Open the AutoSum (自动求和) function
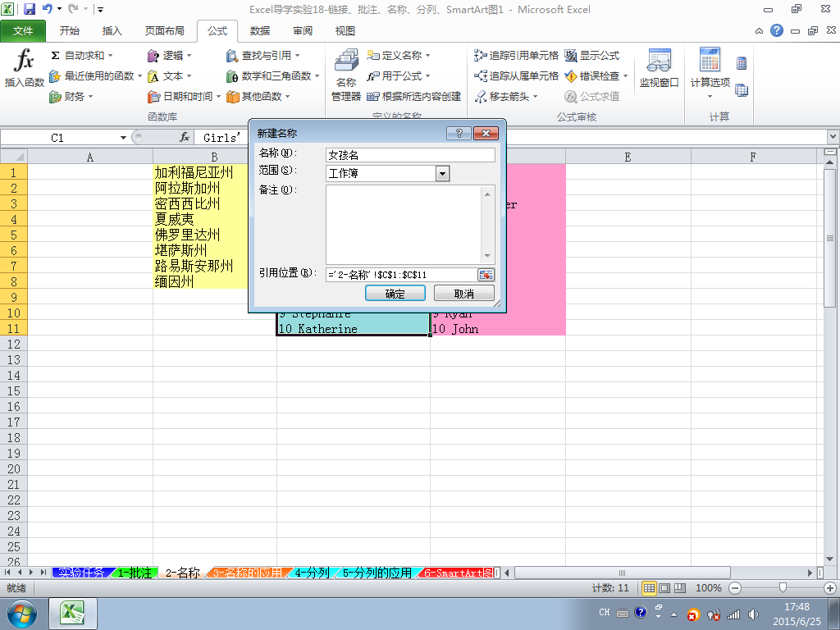The image size is (840, 630). [81, 55]
